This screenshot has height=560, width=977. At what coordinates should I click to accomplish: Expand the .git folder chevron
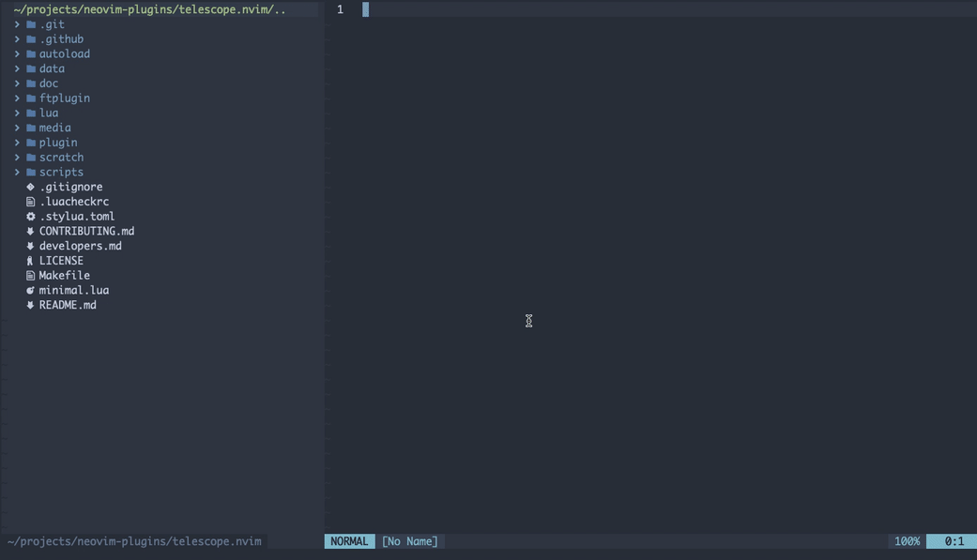click(x=17, y=24)
